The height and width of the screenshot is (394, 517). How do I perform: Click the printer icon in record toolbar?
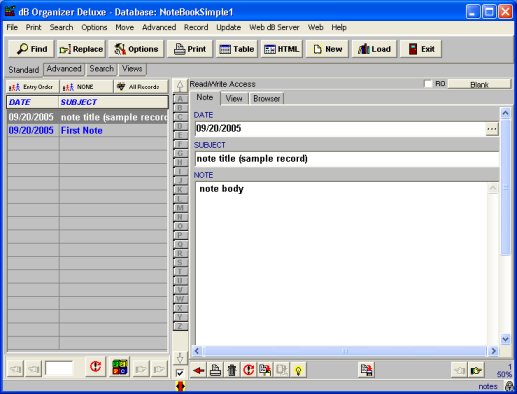point(215,370)
